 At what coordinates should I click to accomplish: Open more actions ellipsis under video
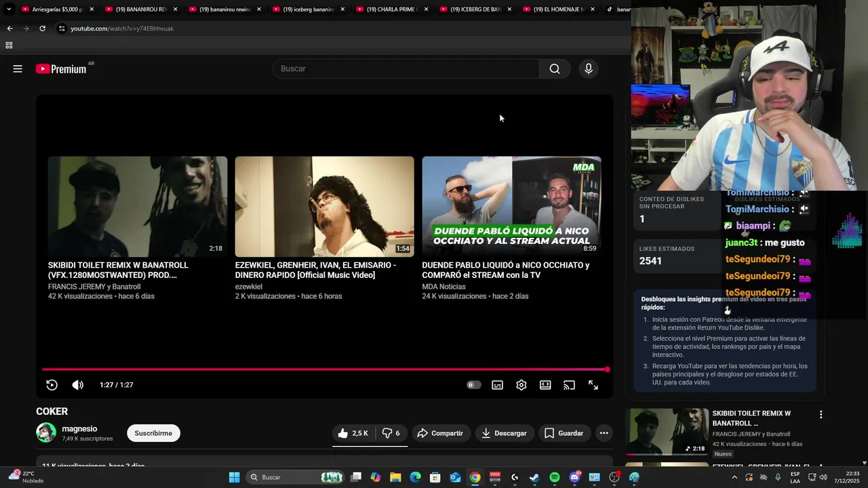[604, 433]
